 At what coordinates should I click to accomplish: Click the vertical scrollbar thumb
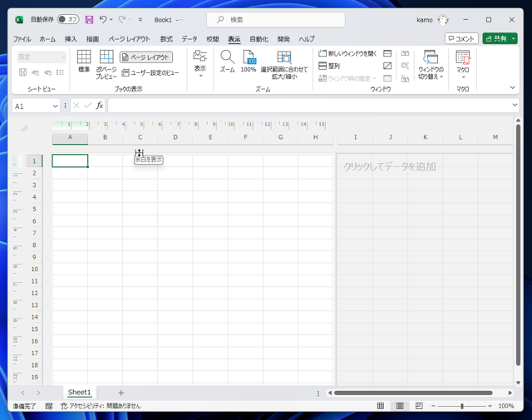(x=518, y=245)
